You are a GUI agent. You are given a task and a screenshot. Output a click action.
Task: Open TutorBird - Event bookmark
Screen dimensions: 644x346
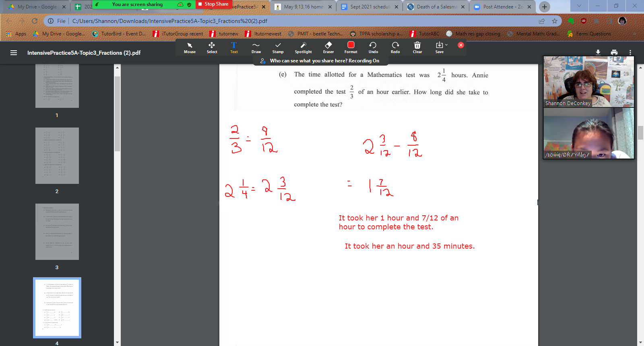119,34
